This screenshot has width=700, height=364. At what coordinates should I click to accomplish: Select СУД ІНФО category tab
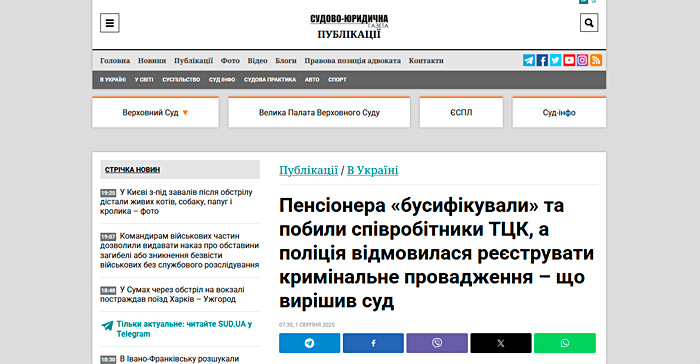tap(222, 79)
